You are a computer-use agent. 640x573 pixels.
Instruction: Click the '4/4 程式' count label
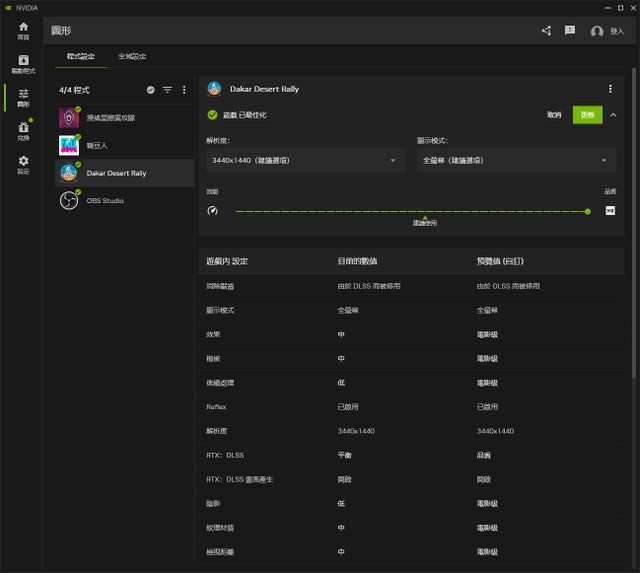tap(74, 90)
